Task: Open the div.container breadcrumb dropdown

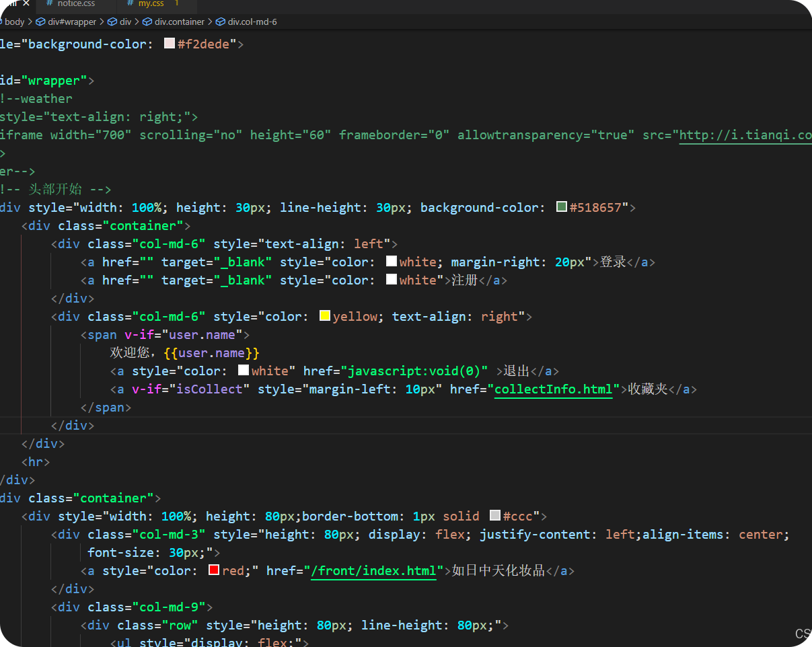Action: (179, 22)
